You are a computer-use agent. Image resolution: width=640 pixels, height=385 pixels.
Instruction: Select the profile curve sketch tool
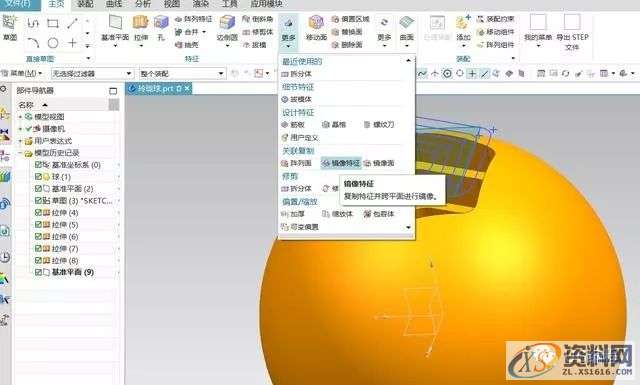click(33, 23)
